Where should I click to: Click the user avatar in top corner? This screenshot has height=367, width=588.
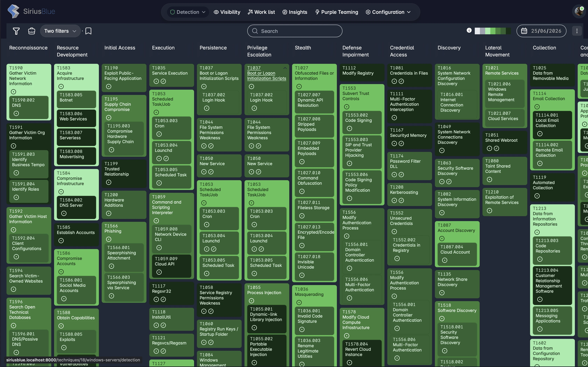(x=579, y=11)
